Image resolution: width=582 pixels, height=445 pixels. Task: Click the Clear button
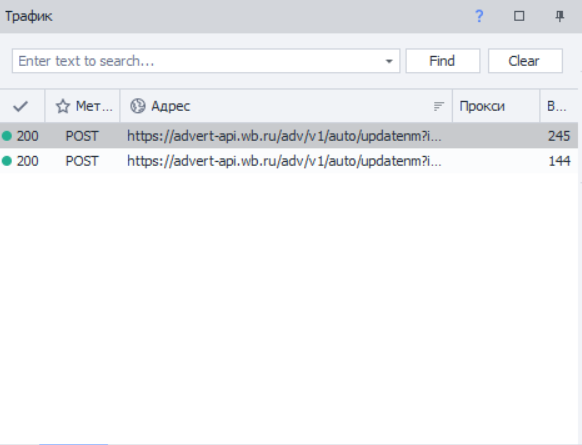click(x=525, y=61)
